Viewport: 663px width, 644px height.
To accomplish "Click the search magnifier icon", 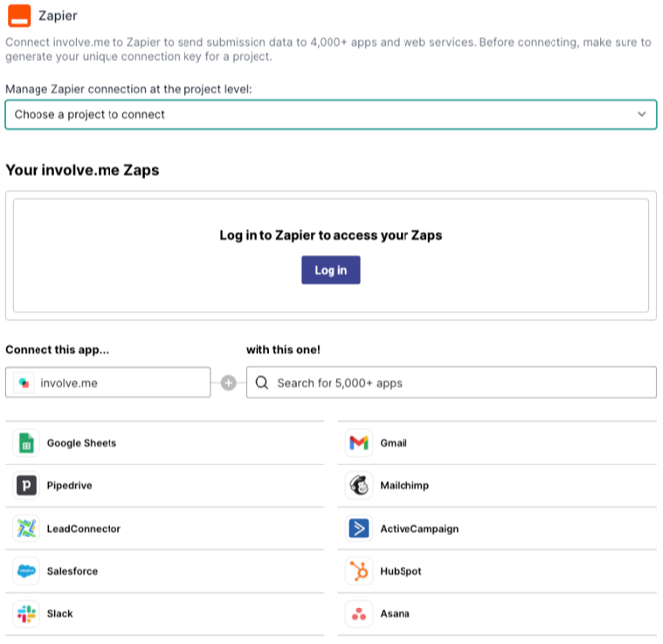I will (x=262, y=383).
